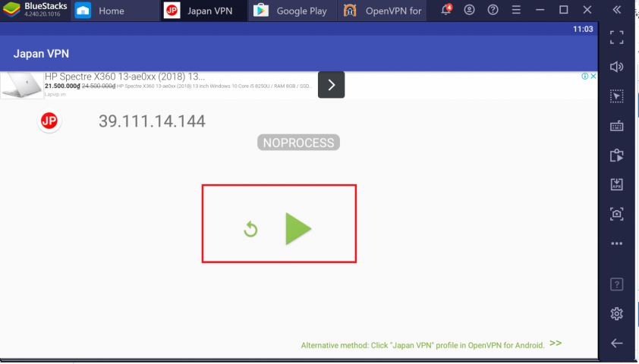
Task: Open the ad info icon
Action: pos(585,76)
